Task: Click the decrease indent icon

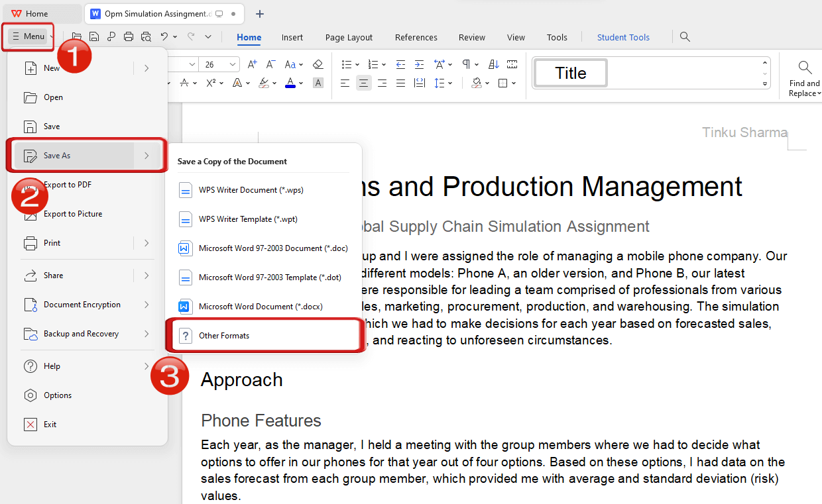Action: [400, 64]
